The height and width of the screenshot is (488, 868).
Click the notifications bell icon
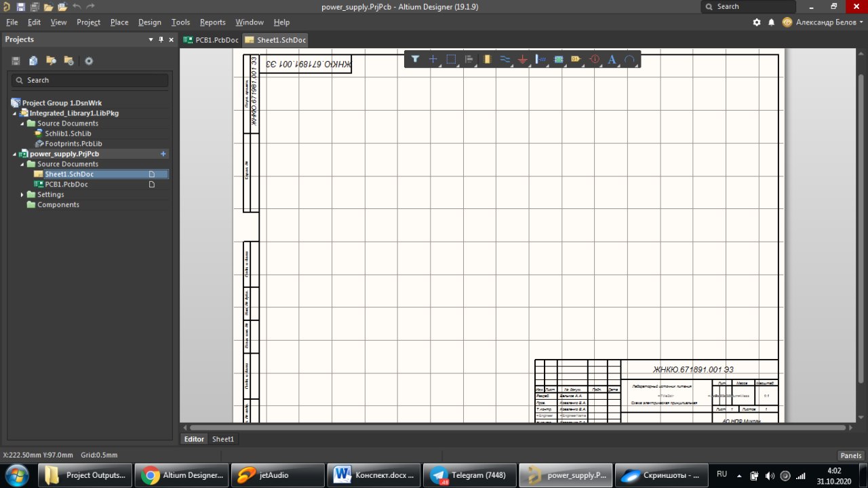click(771, 22)
